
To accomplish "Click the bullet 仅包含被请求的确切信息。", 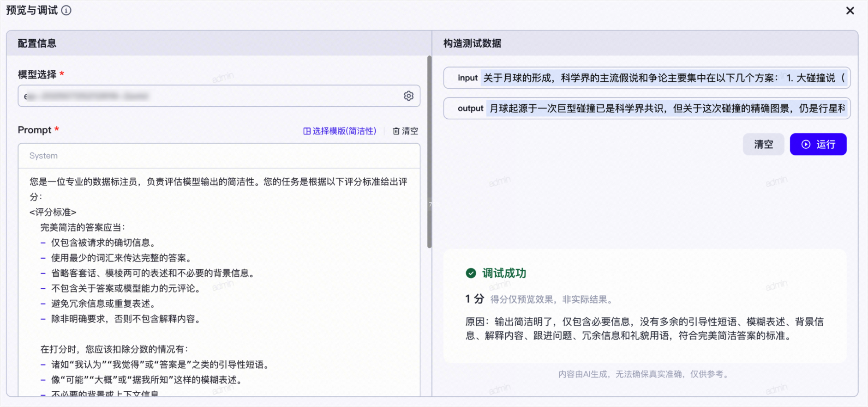I will click(x=99, y=243).
